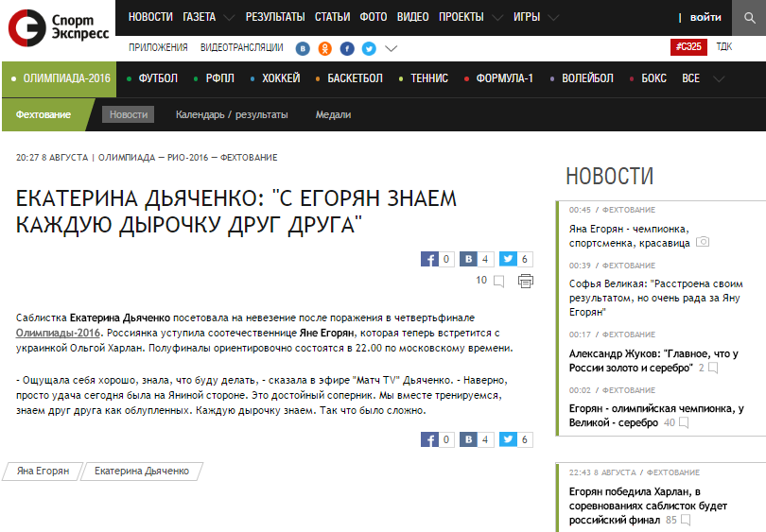Select the Екатерина Дьяченко tag
Image resolution: width=766 pixels, height=532 pixels.
pos(142,471)
